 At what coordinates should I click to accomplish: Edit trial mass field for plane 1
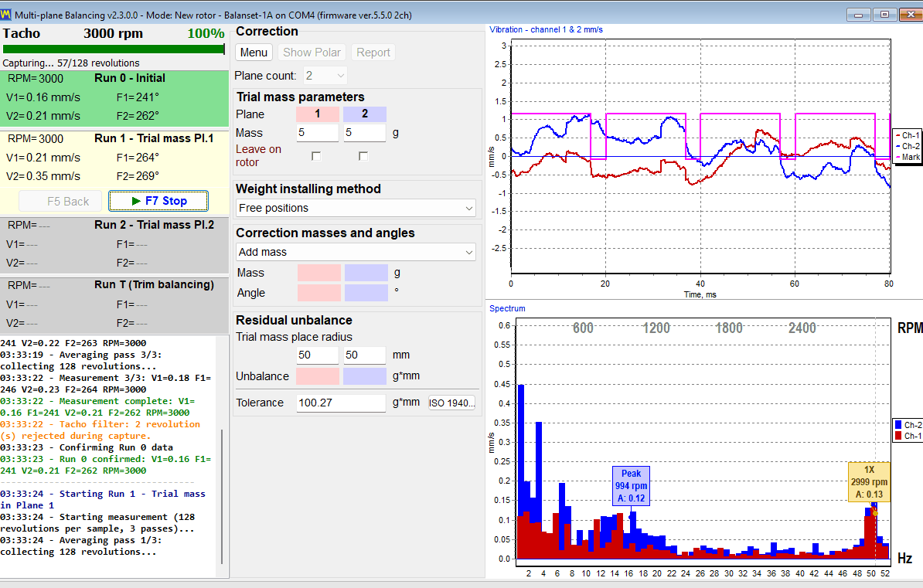[x=317, y=132]
